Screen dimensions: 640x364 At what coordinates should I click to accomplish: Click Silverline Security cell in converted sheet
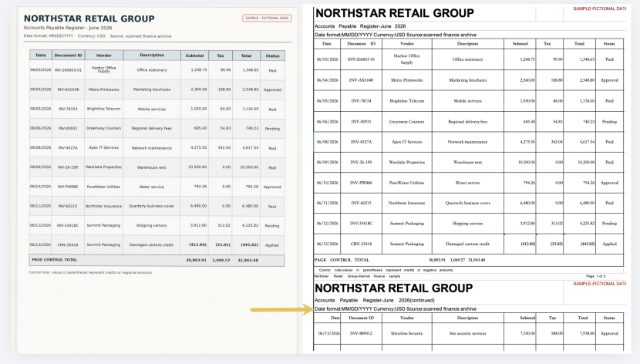pos(407,333)
